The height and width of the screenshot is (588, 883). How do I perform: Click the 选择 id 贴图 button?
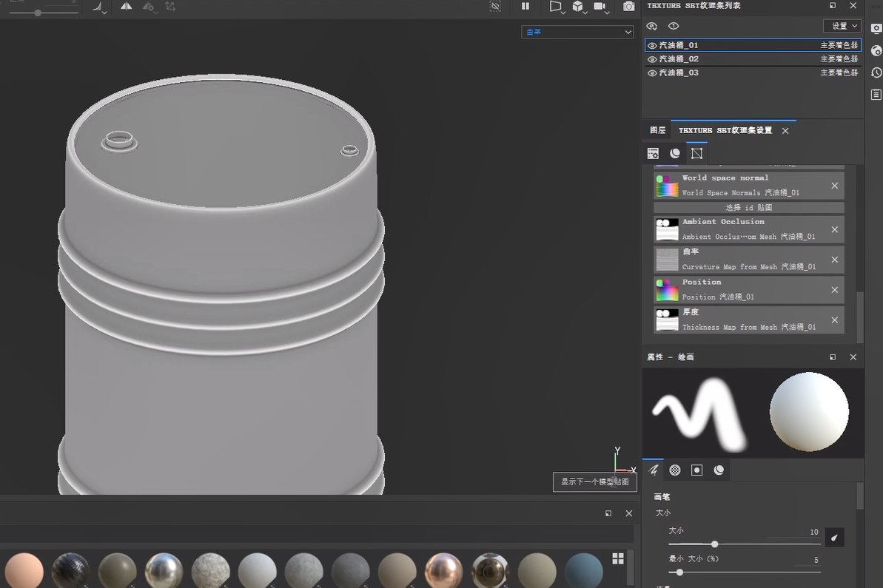pos(748,208)
